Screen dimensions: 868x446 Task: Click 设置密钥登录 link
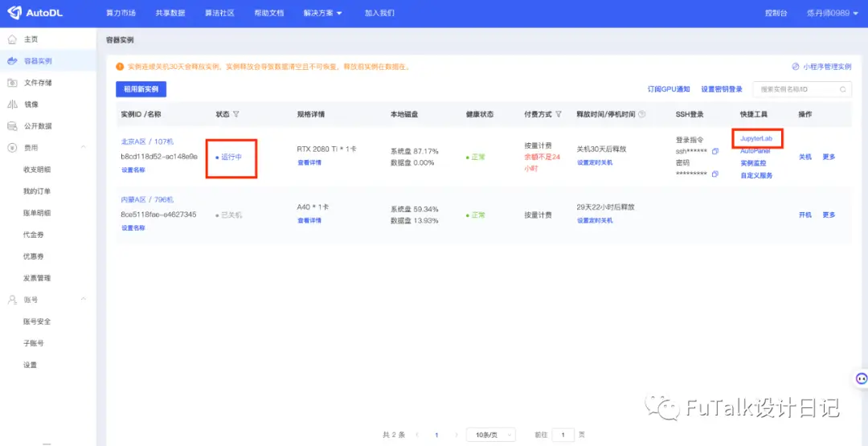[x=722, y=89]
